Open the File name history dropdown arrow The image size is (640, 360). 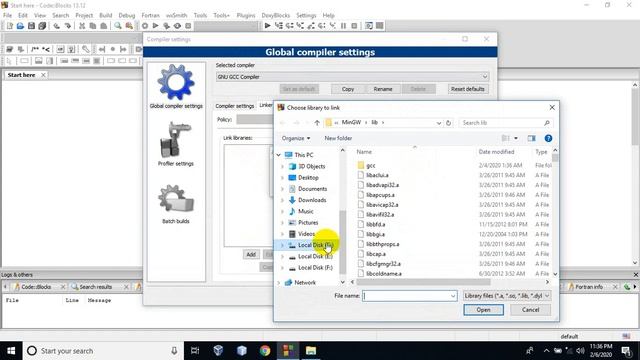click(x=453, y=296)
